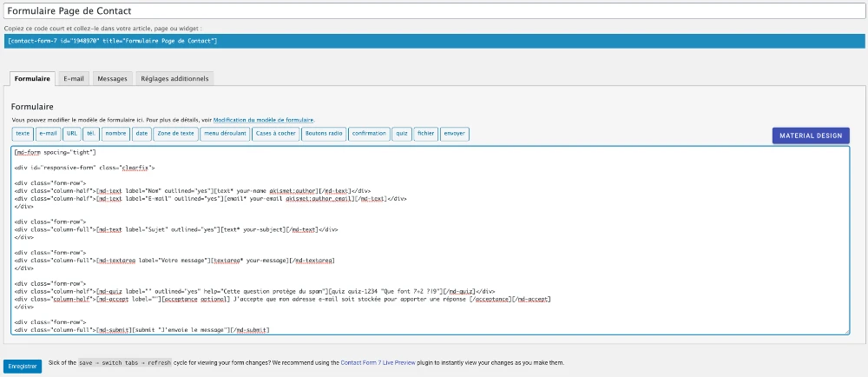Insert a confirmation tag
Screen dimensions: 868x377
pos(369,134)
